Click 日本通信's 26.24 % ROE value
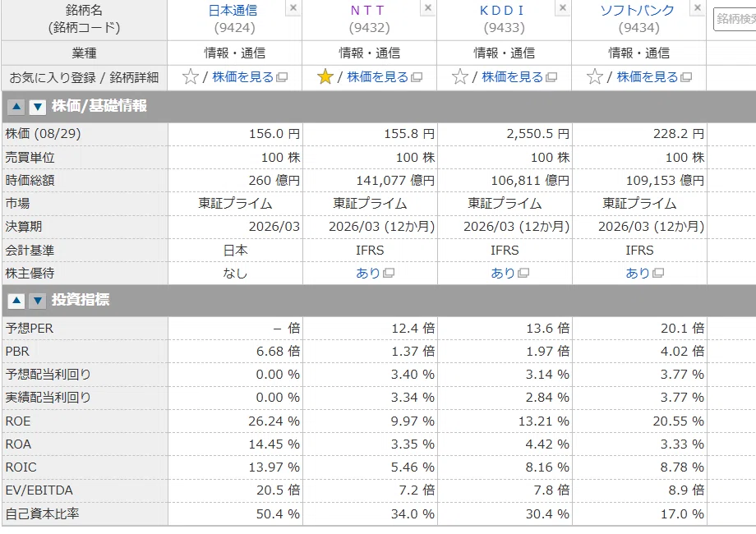 pyautogui.click(x=274, y=421)
